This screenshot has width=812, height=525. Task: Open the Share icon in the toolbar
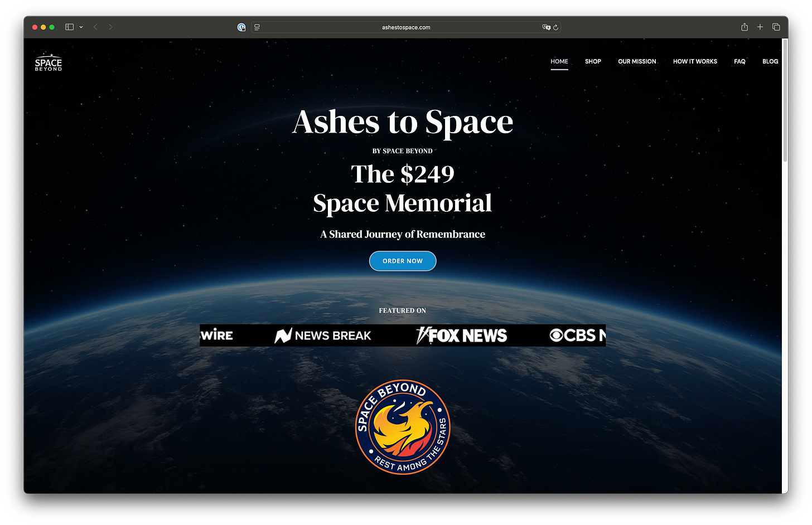coord(745,27)
